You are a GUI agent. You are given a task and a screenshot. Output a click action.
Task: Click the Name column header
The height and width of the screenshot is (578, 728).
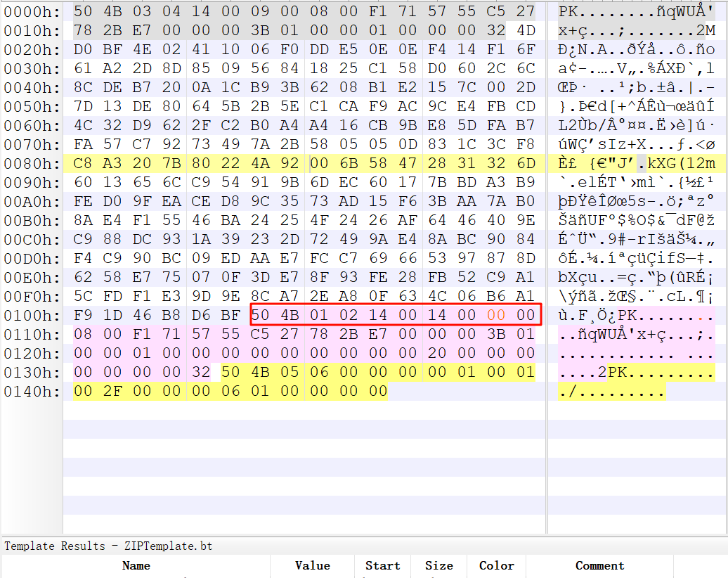[x=136, y=565]
